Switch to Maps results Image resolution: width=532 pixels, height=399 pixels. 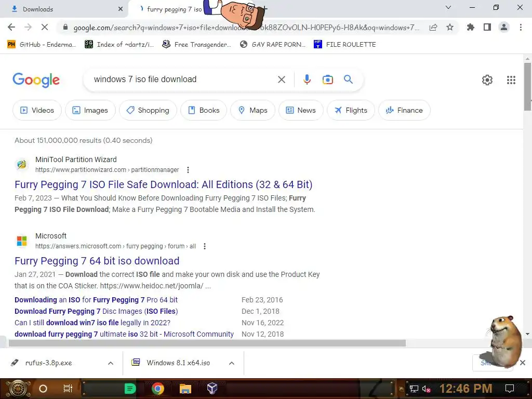[253, 110]
